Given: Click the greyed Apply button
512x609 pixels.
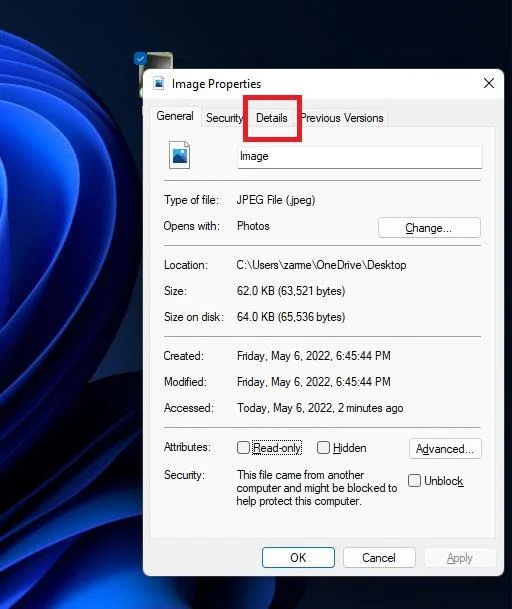Looking at the screenshot, I should pos(460,558).
